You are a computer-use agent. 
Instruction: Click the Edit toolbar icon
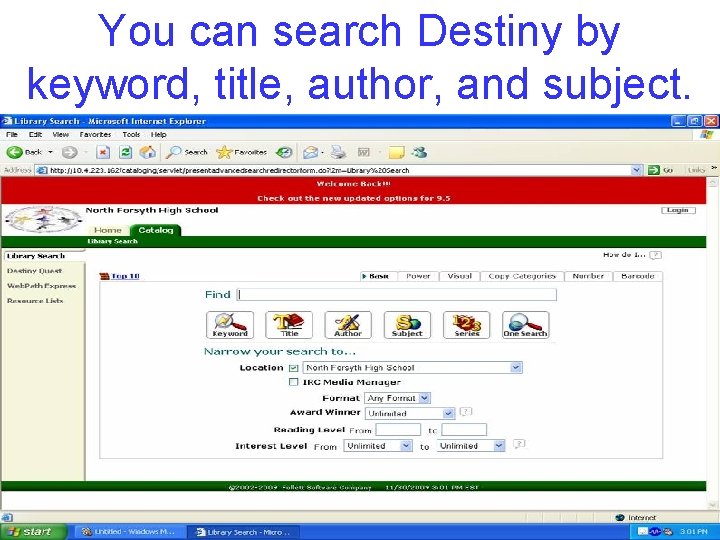(x=364, y=152)
